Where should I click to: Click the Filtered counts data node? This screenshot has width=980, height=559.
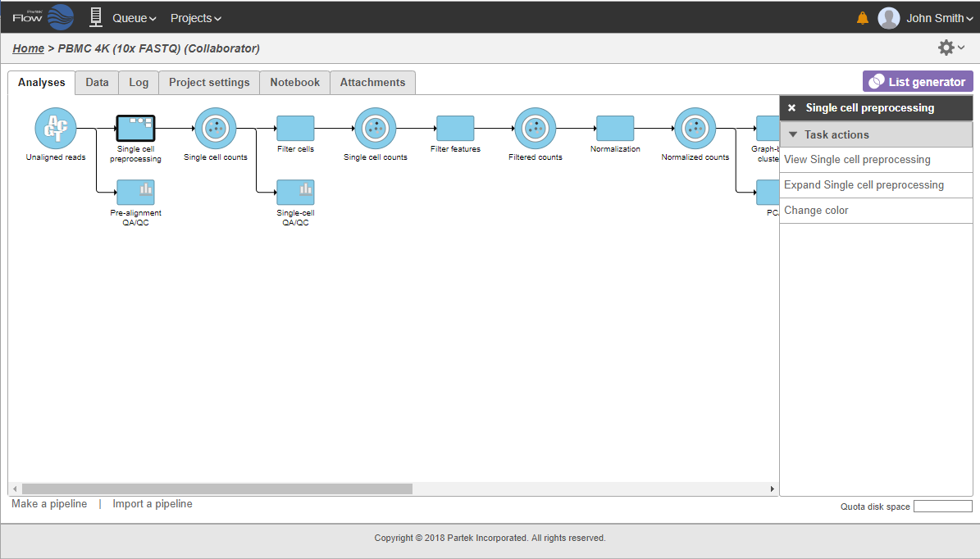[535, 129]
